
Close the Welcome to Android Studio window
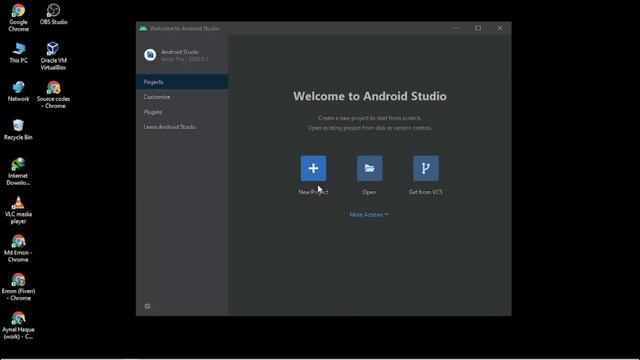pos(500,28)
